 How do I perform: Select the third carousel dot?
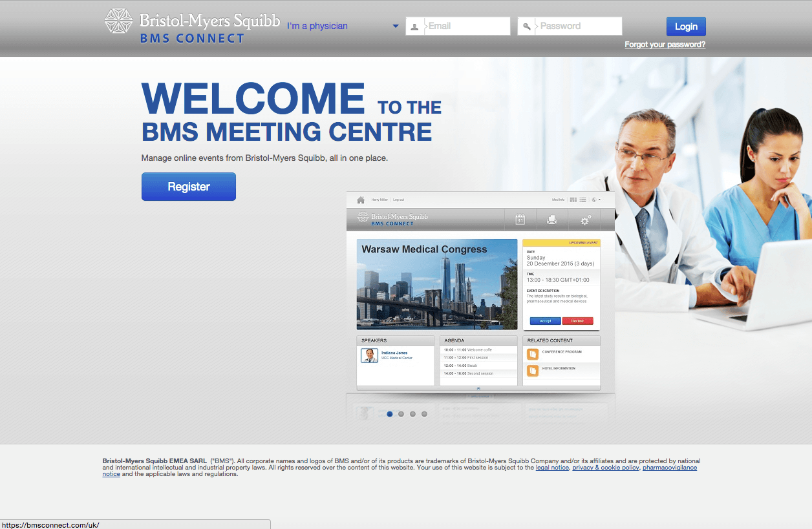[413, 414]
